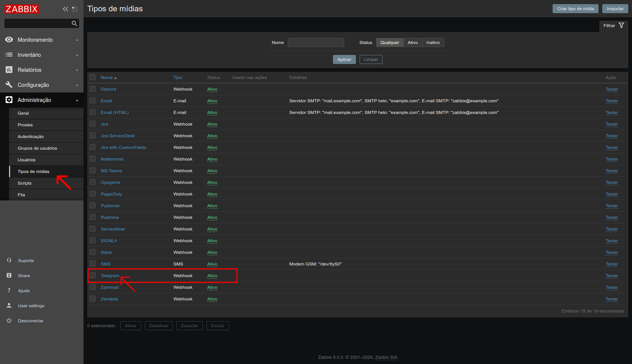
Task: Expand the Monitoramento menu chevron
Action: (x=77, y=40)
